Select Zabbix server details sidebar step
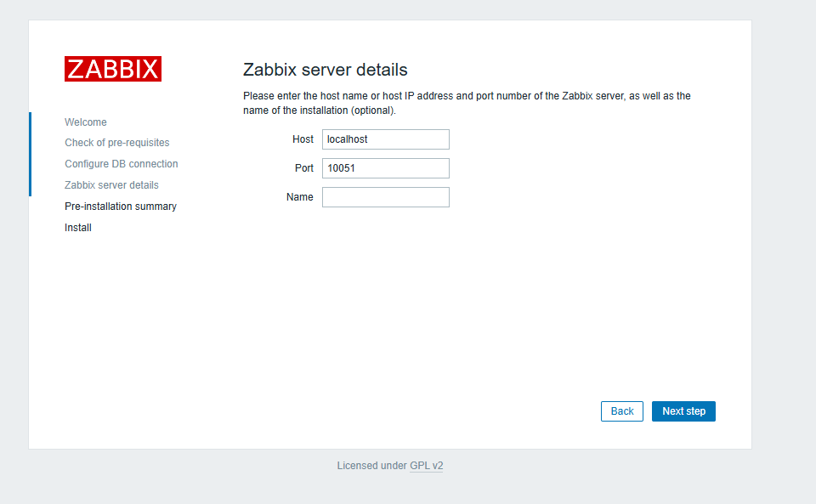Screen dimensions: 816x504 [111, 185]
